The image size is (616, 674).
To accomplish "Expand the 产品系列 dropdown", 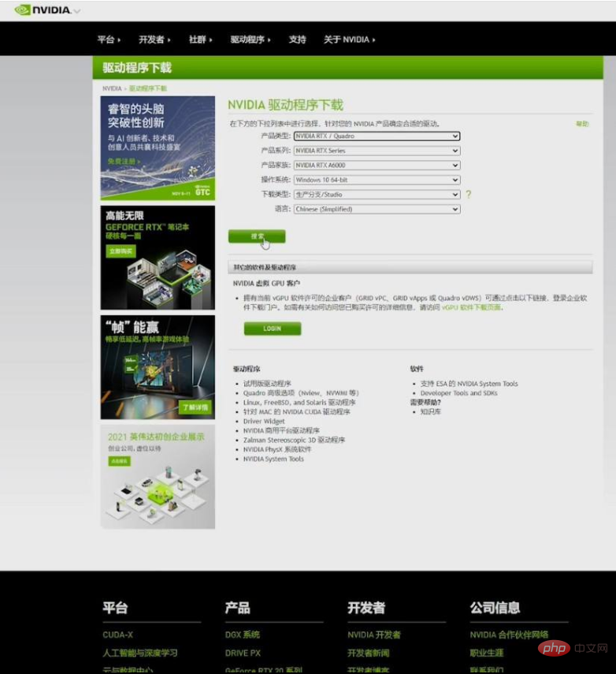I will tap(377, 151).
